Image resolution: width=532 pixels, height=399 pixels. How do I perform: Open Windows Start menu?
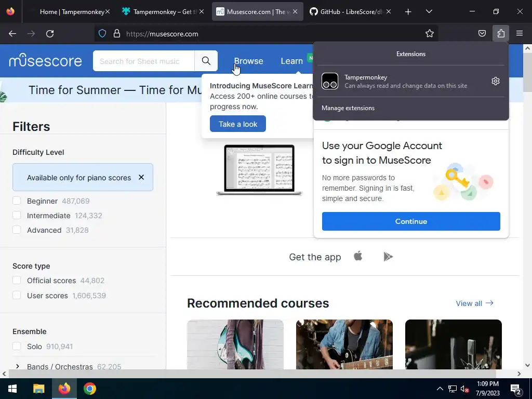coord(12,389)
